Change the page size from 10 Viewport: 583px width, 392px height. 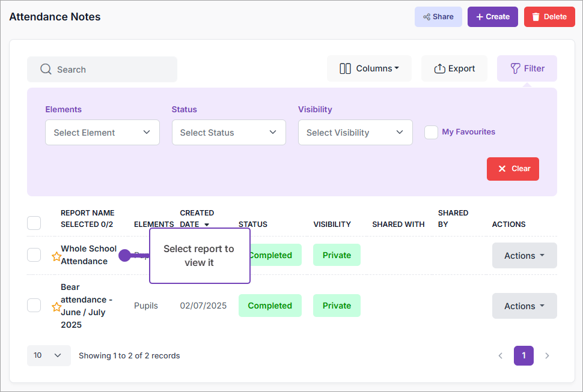[48, 355]
